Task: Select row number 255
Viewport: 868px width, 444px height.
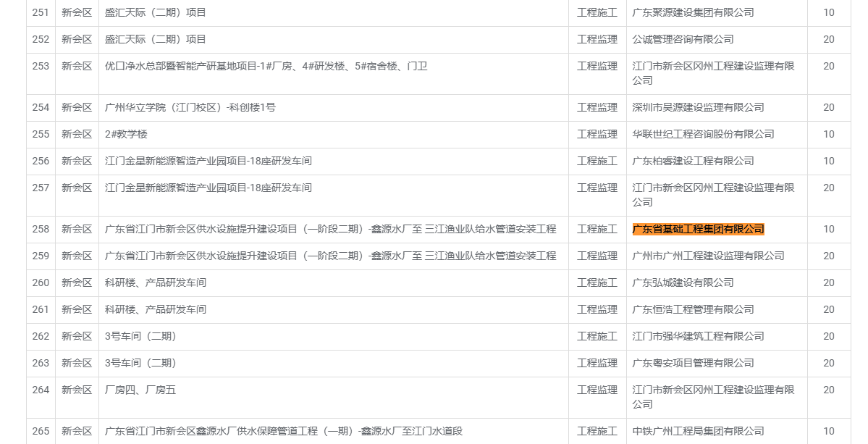Action: coord(41,134)
